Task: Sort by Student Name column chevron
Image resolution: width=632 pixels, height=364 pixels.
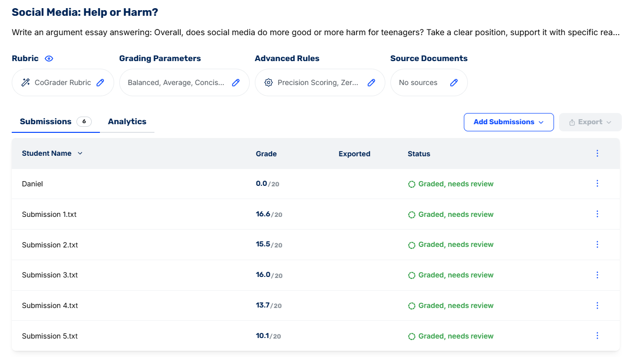Action: pos(80,153)
